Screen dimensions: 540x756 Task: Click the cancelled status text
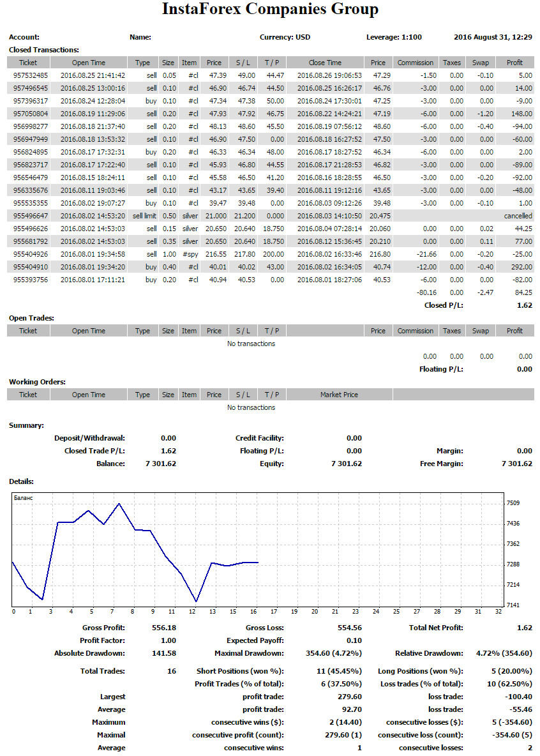point(518,216)
